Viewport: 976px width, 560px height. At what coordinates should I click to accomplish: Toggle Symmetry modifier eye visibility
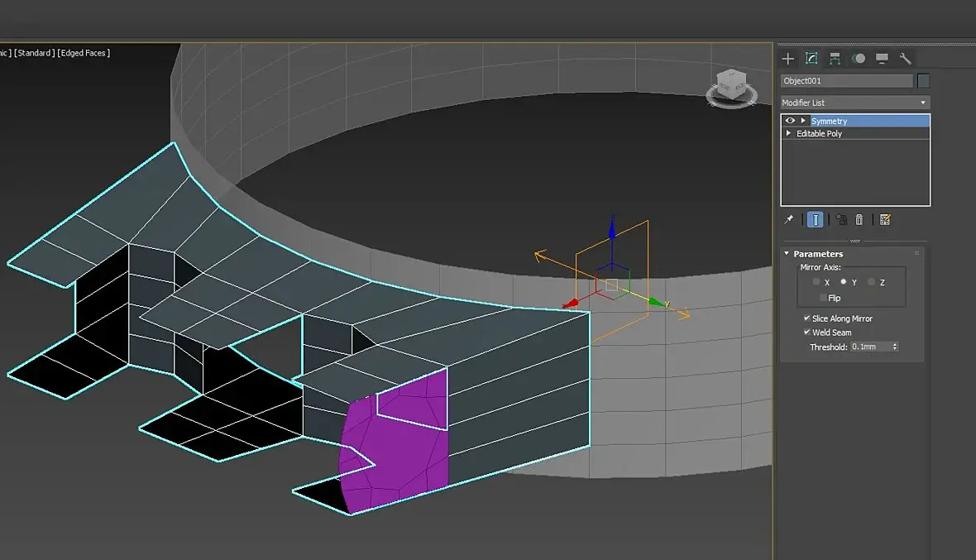(790, 121)
